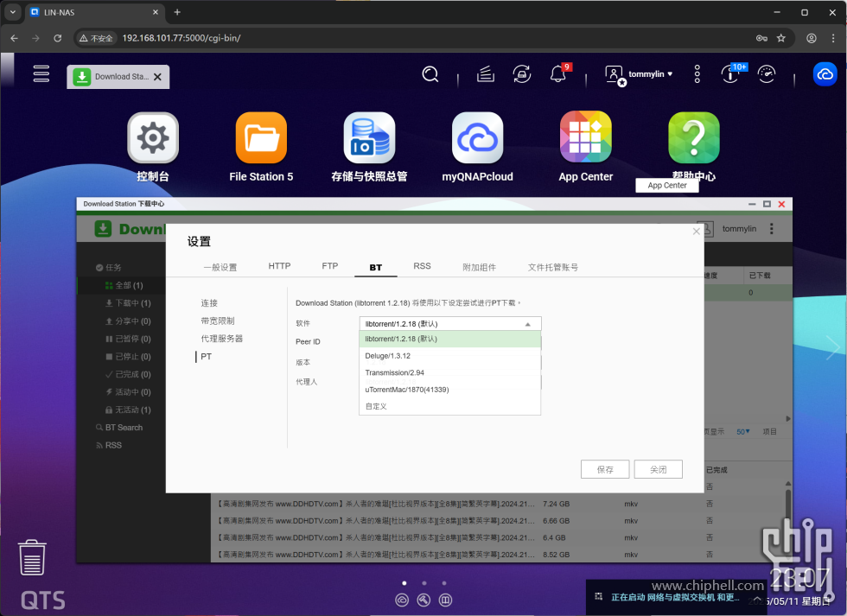The image size is (847, 616).
Task: Open RSS in Download Station sidebar
Action: pos(109,446)
